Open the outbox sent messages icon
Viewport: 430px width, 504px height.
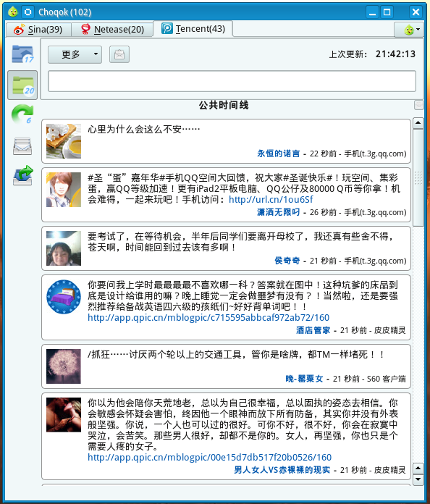click(22, 175)
